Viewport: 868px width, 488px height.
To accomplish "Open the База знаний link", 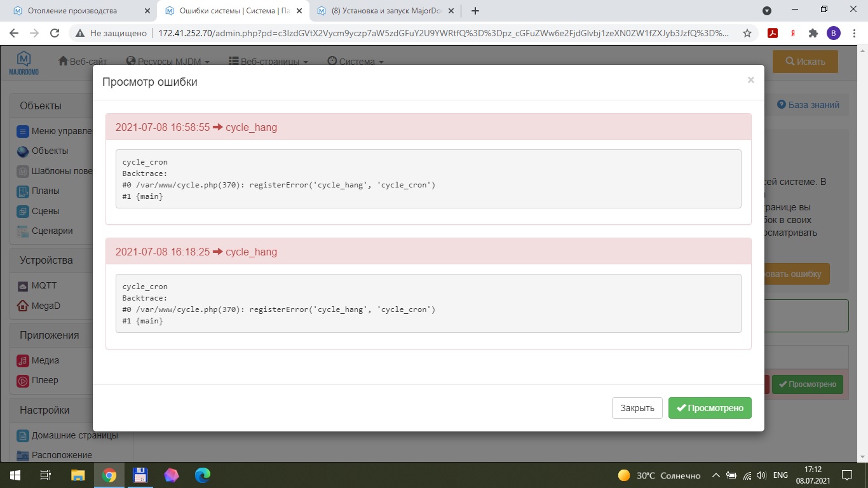I will tap(808, 105).
